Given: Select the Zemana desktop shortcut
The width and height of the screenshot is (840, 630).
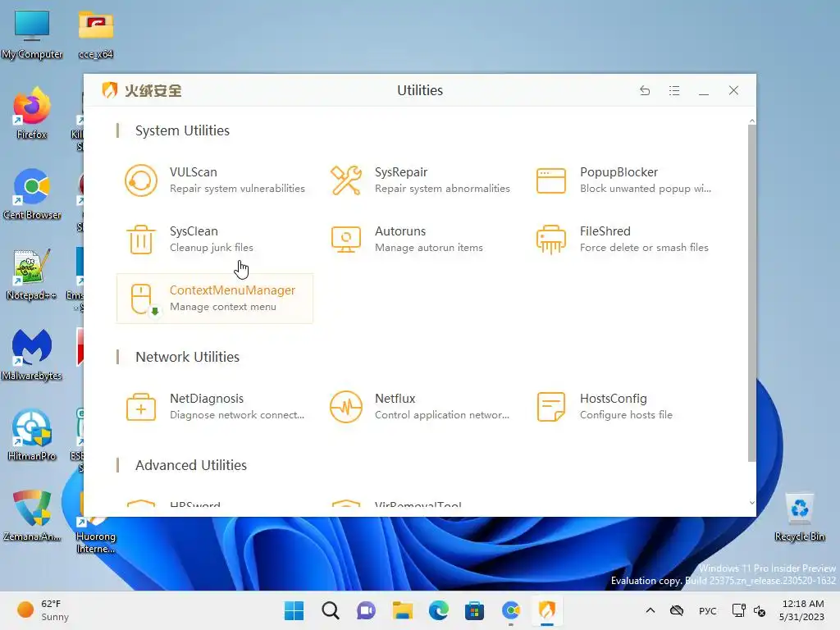Looking at the screenshot, I should (32, 515).
